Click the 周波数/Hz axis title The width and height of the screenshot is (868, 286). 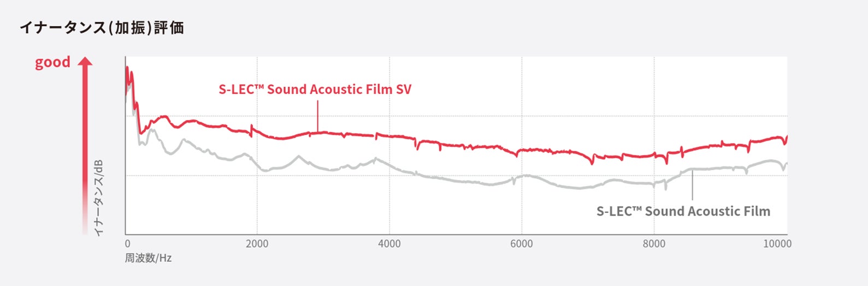tap(148, 258)
